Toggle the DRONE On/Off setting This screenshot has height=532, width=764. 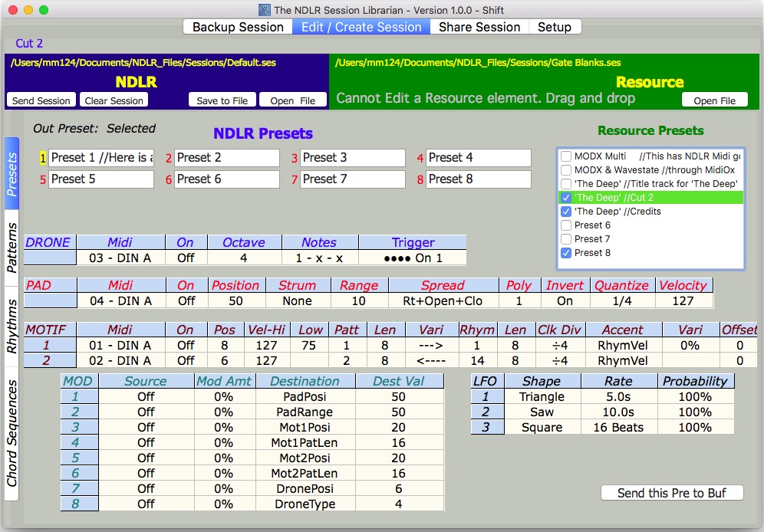(x=186, y=258)
